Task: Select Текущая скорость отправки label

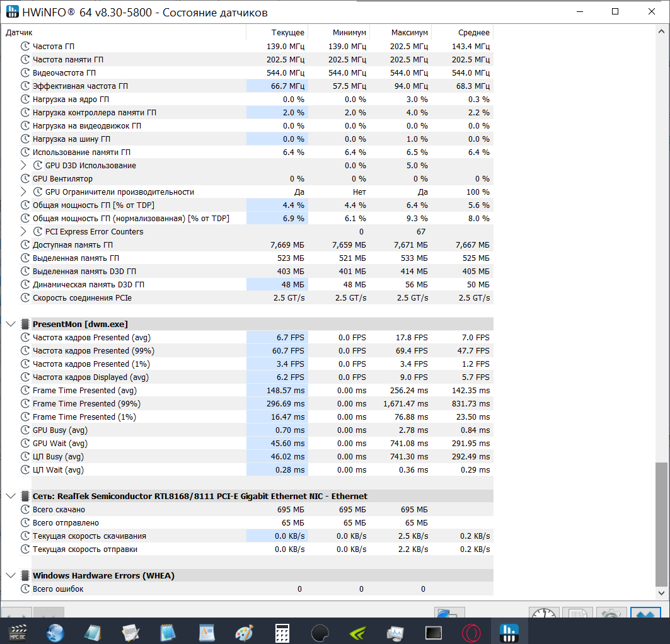Action: coord(85,549)
